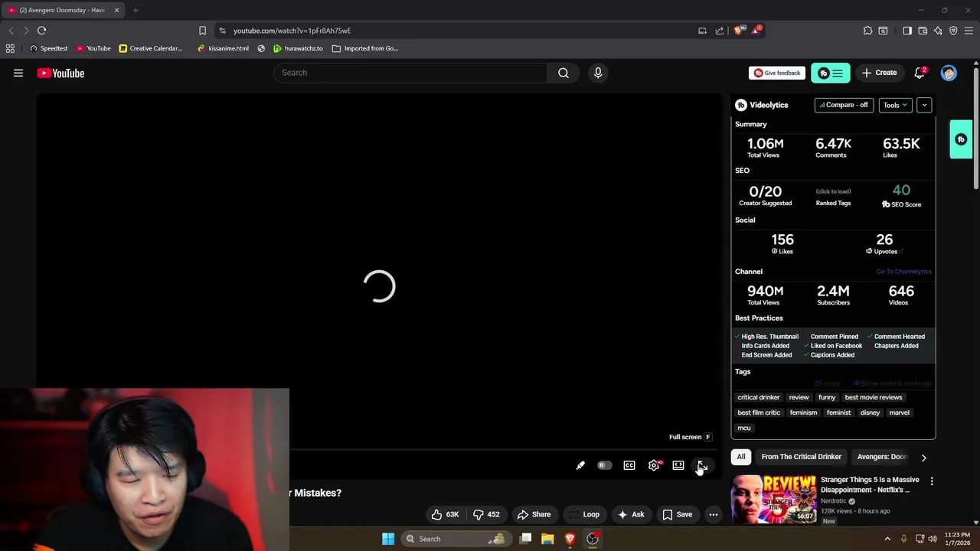This screenshot has width=980, height=551.
Task: Open the browser extensions puzzle icon
Action: 867,31
